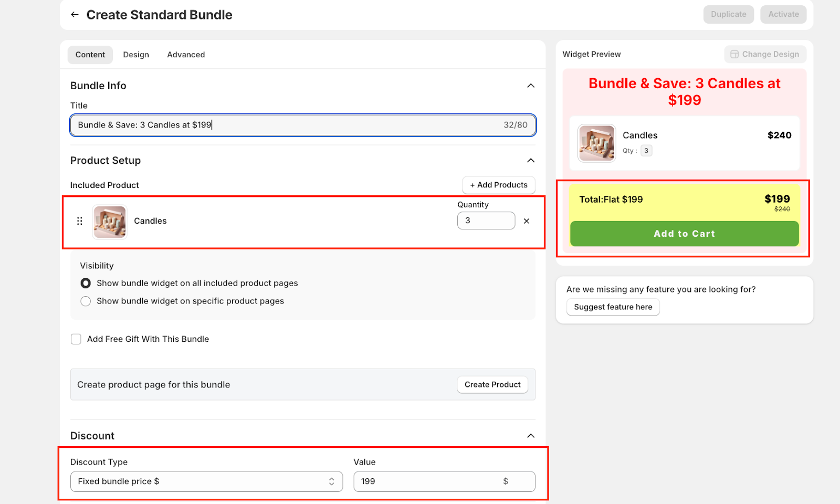840x504 pixels.
Task: Collapse the Bundle Info section
Action: (531, 86)
